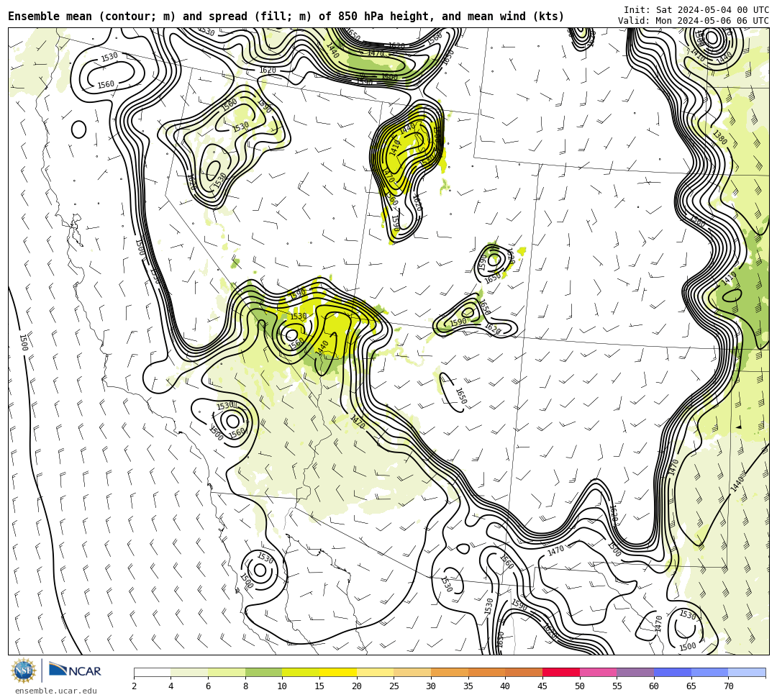Pick the white 2–4 m colorbar swatch

152,672
